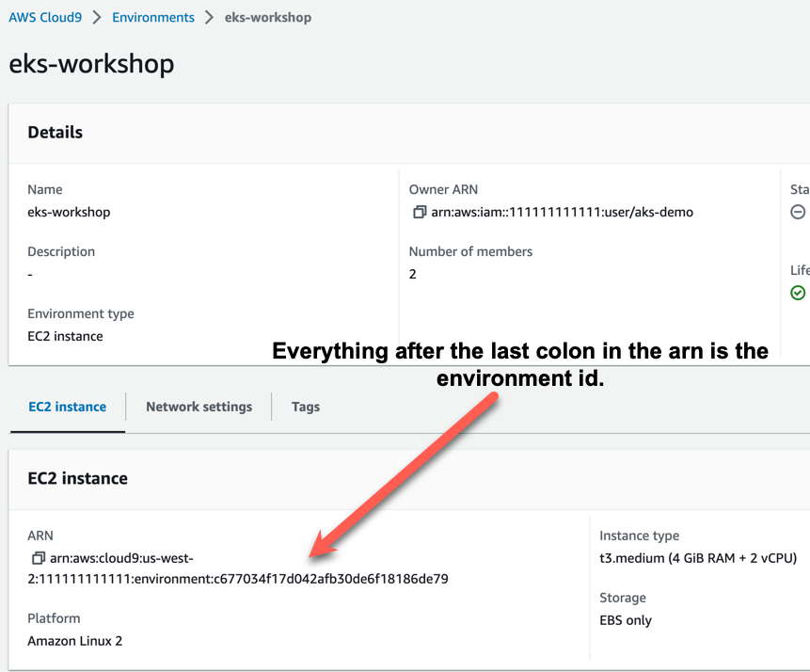Click the Platform label
Image resolution: width=810 pixels, height=672 pixels.
coord(54,618)
